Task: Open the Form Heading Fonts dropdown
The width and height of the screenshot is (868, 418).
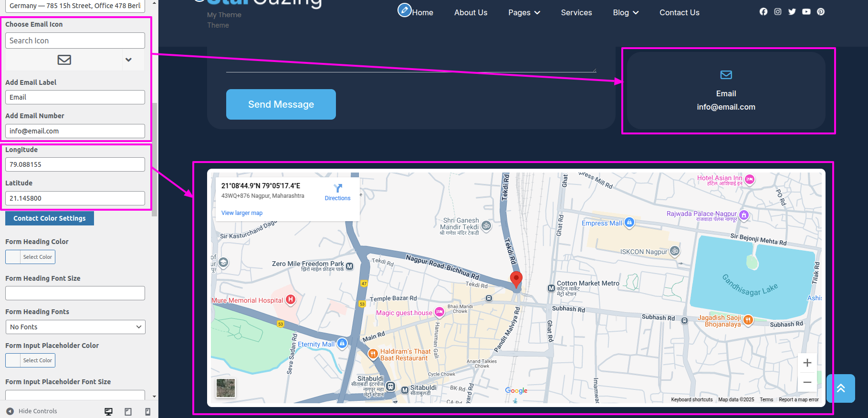Action: click(75, 327)
